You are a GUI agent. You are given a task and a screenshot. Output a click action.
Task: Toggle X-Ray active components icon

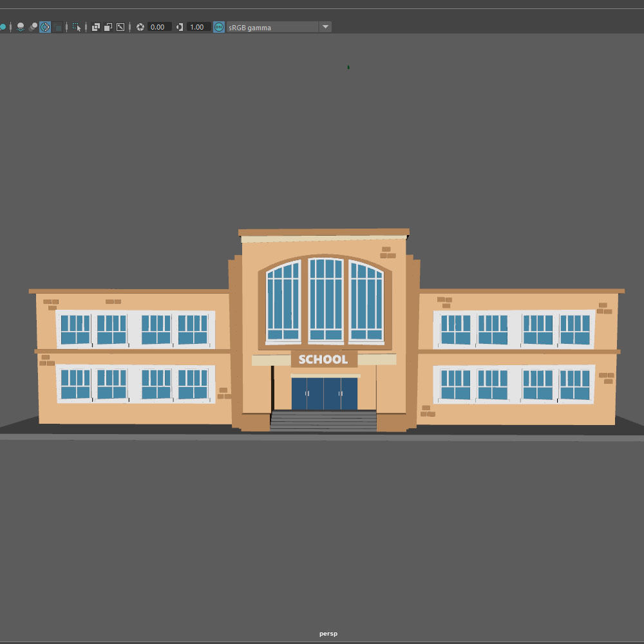108,27
